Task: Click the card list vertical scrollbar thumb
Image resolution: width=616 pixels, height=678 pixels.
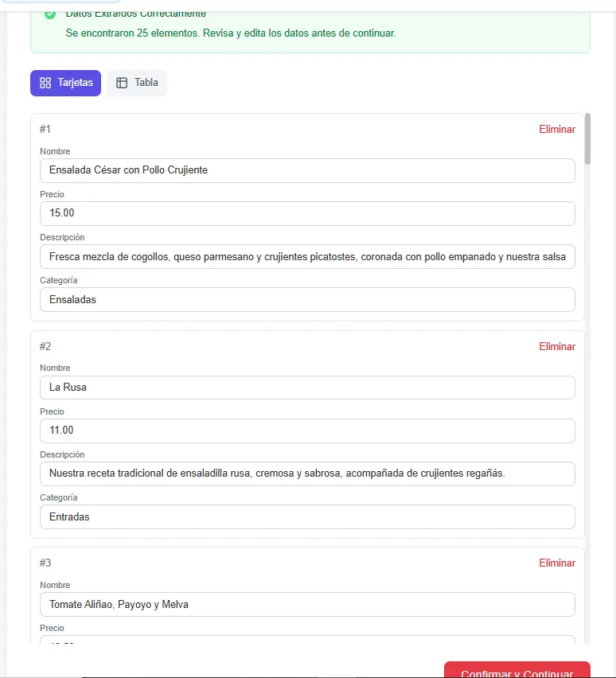Action: point(587,138)
